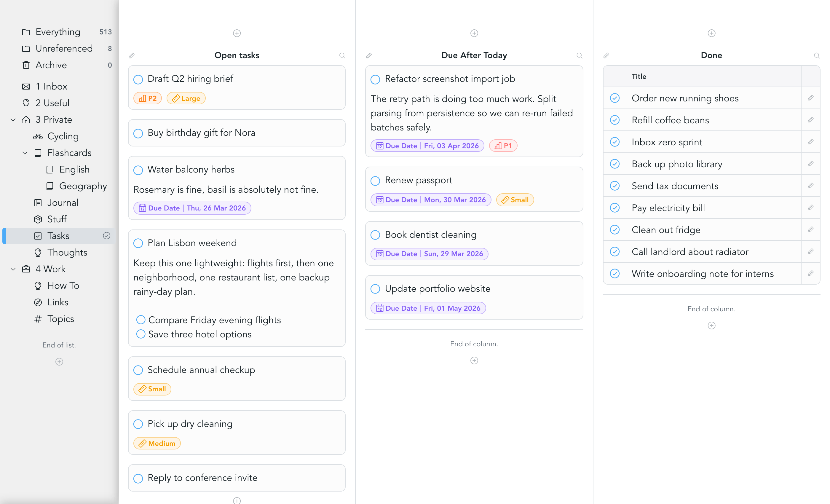Click the envelope icon beside 1 Inbox
830x504 pixels.
pos(26,86)
